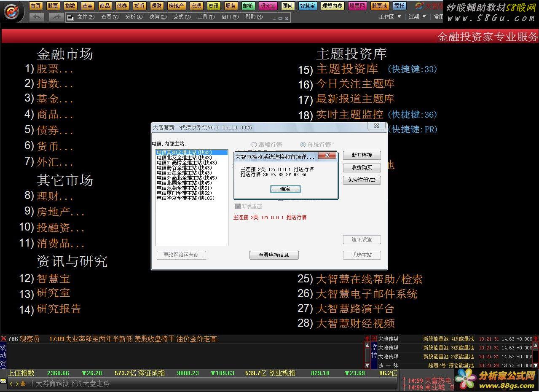
Task: Click the round application logo icon
Action: (11, 12)
